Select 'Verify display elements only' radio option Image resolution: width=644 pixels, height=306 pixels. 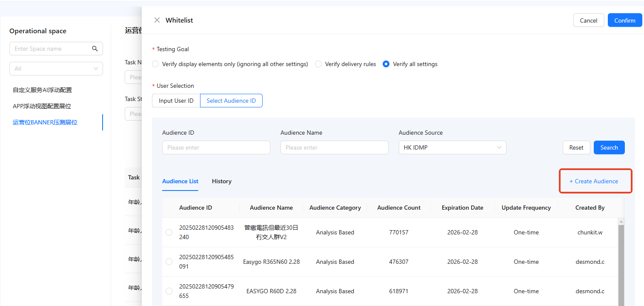click(155, 64)
